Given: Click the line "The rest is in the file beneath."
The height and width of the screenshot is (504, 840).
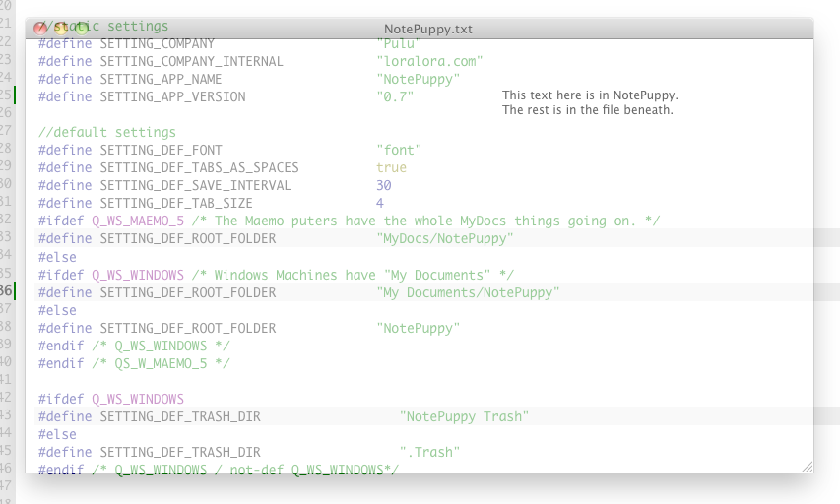Looking at the screenshot, I should pyautogui.click(x=587, y=110).
